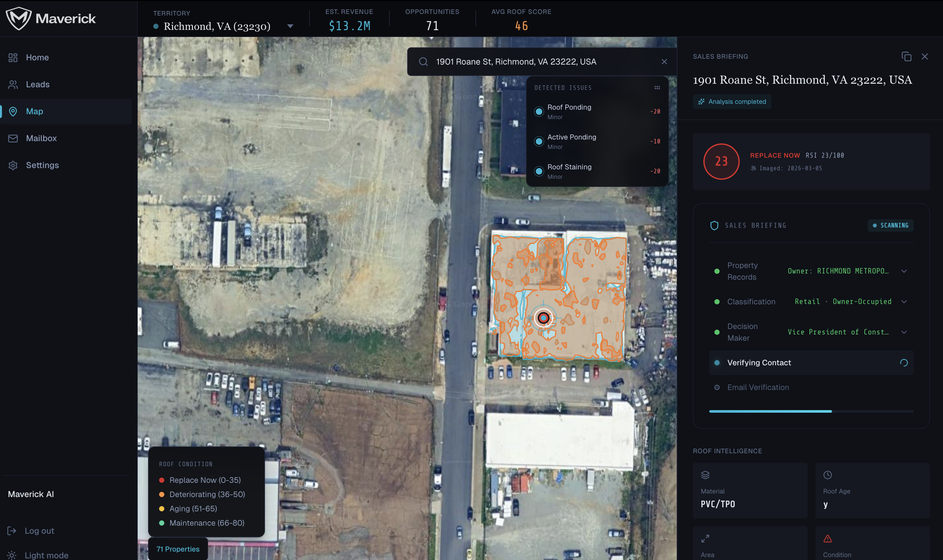Click the Maverick AI label
943x560 pixels.
[x=31, y=494]
